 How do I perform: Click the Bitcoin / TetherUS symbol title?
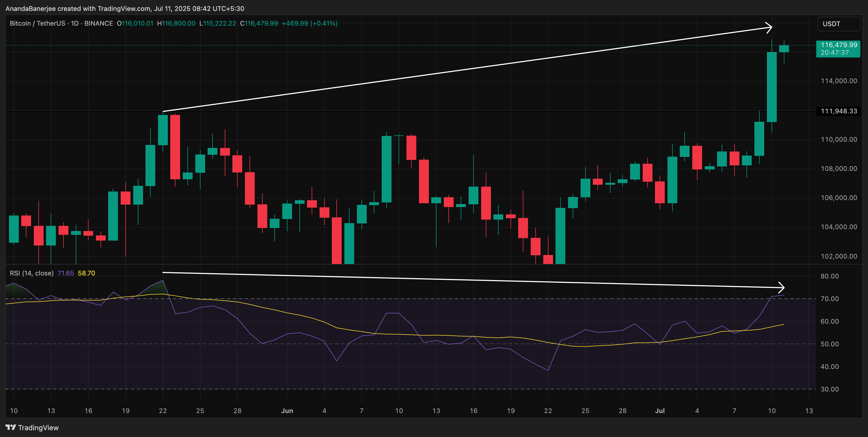click(37, 23)
